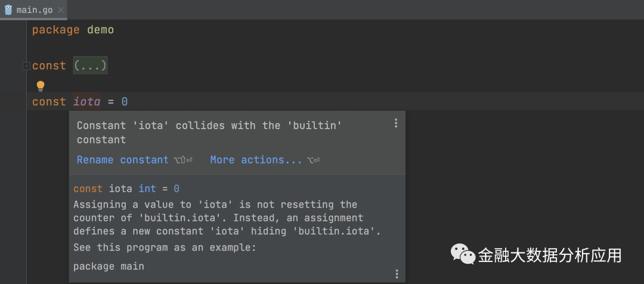
Task: Unfold the collapsed (...) placeholder
Action: coord(90,65)
